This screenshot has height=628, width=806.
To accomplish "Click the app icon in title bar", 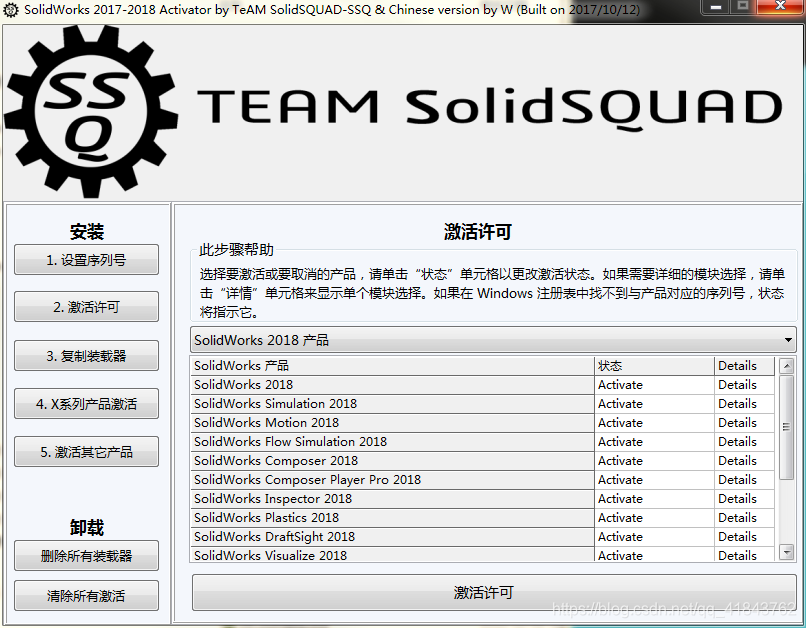I will pyautogui.click(x=10, y=9).
